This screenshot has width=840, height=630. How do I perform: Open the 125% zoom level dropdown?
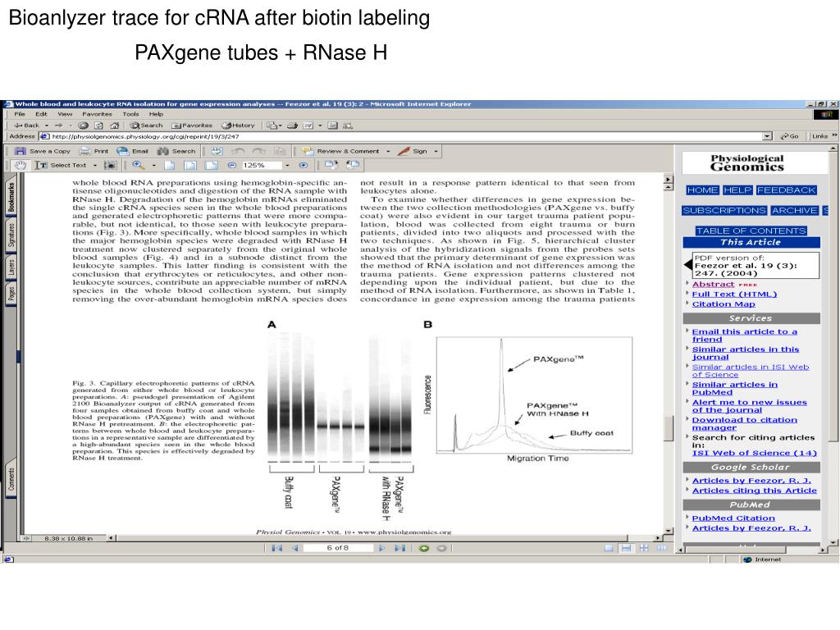[x=287, y=165]
